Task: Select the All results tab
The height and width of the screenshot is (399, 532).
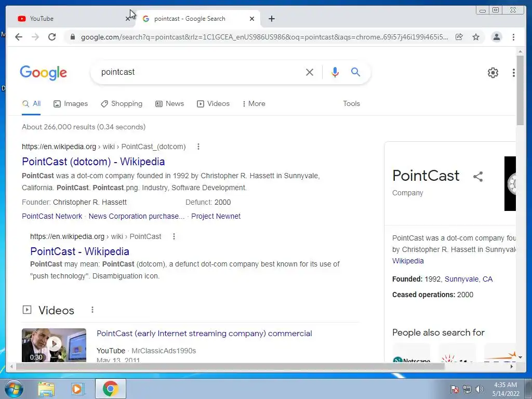Action: click(x=31, y=104)
